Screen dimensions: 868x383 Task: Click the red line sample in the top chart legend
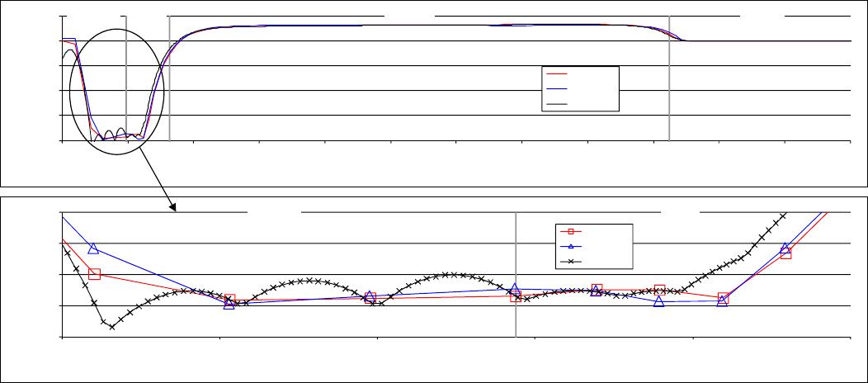click(x=556, y=73)
